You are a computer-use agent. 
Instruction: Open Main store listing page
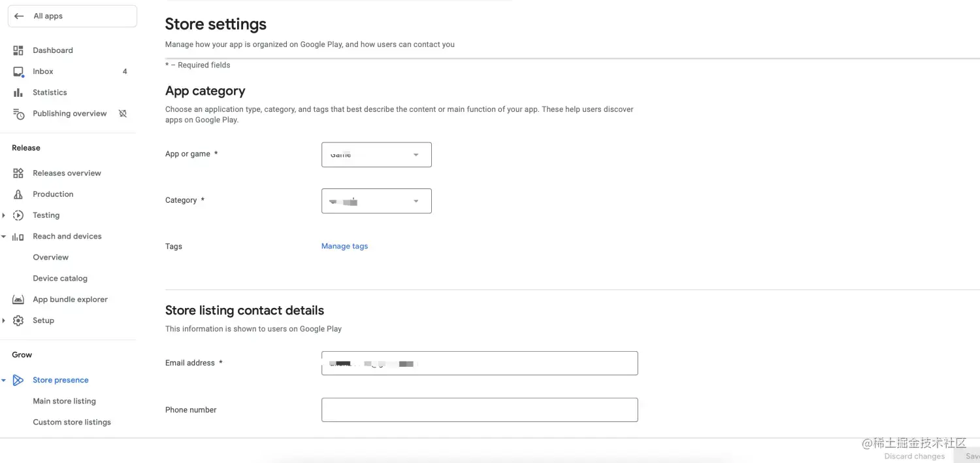(x=64, y=401)
